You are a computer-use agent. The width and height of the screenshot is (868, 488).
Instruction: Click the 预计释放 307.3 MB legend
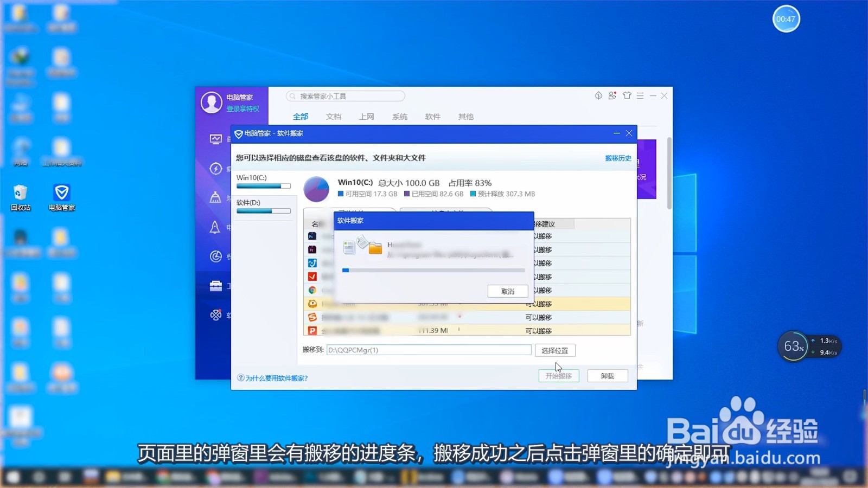[x=503, y=194]
